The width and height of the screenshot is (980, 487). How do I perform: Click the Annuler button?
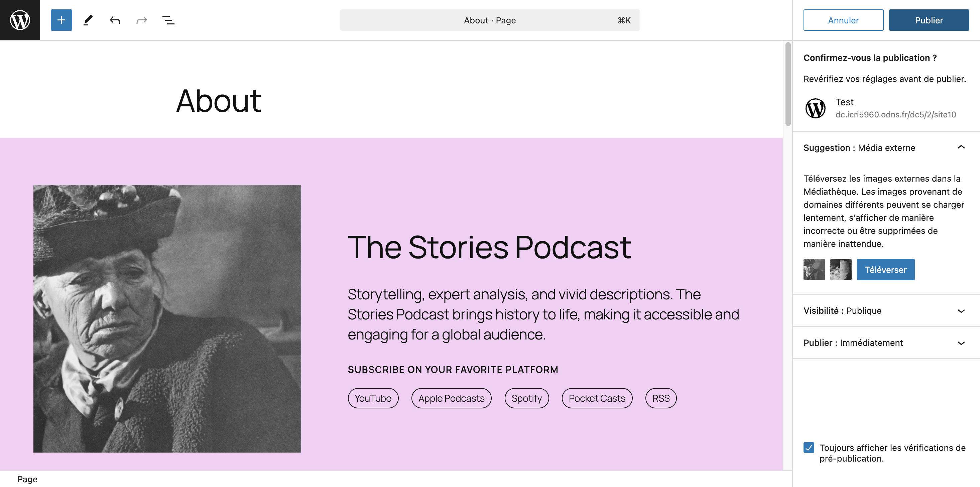click(843, 20)
